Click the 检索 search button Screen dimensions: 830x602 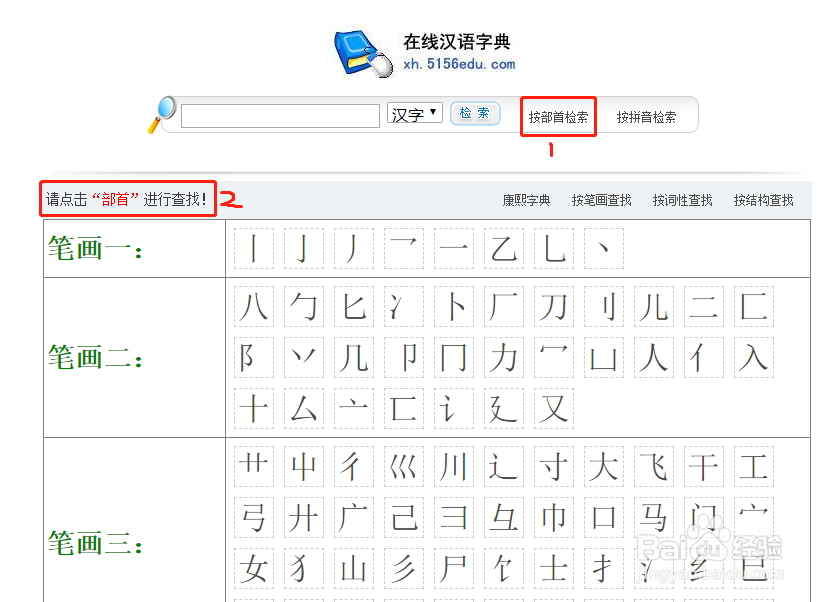pyautogui.click(x=475, y=113)
